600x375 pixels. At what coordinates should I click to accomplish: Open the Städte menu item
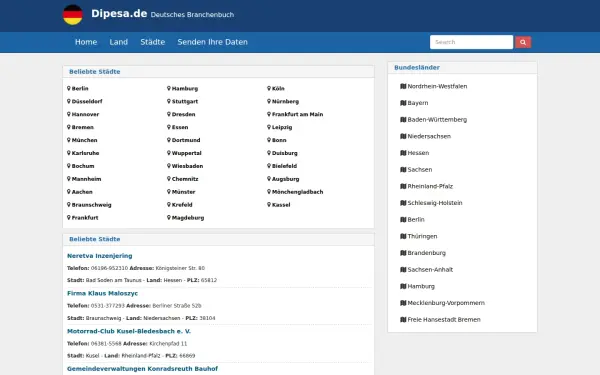click(153, 42)
